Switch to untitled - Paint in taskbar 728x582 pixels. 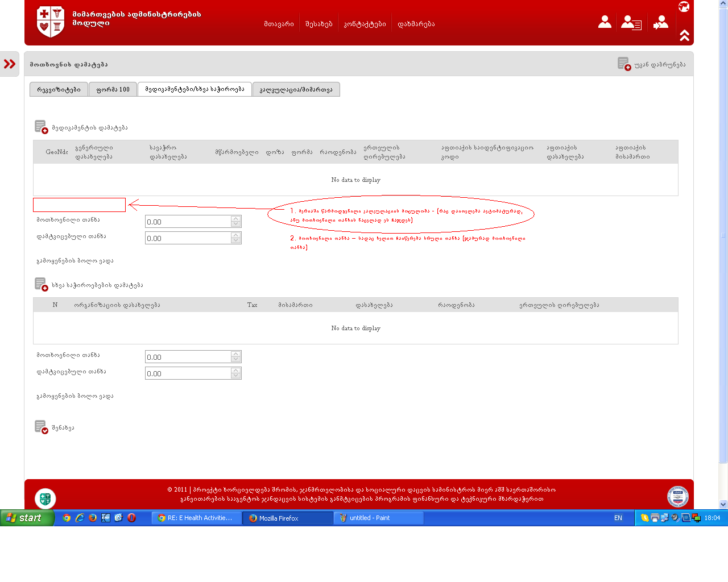point(378,518)
